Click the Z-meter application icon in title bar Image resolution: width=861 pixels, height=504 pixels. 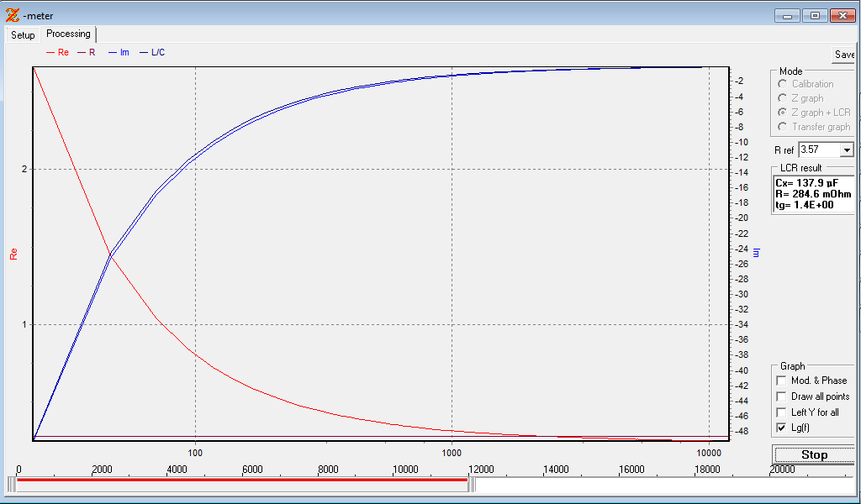coord(12,15)
